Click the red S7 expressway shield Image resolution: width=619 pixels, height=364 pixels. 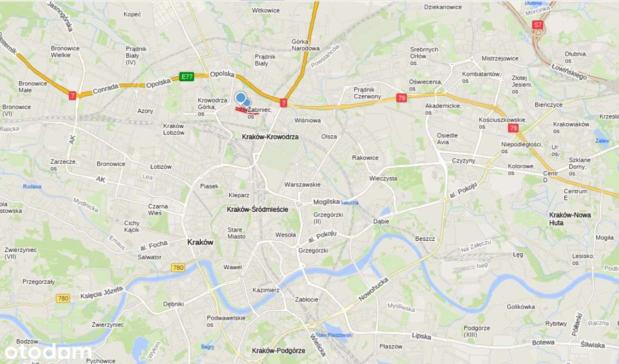[x=537, y=25]
